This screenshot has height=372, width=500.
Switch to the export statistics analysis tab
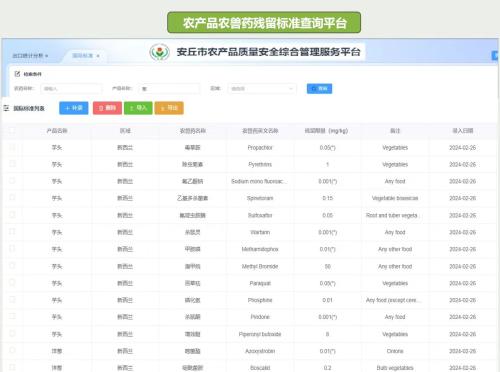(28, 56)
